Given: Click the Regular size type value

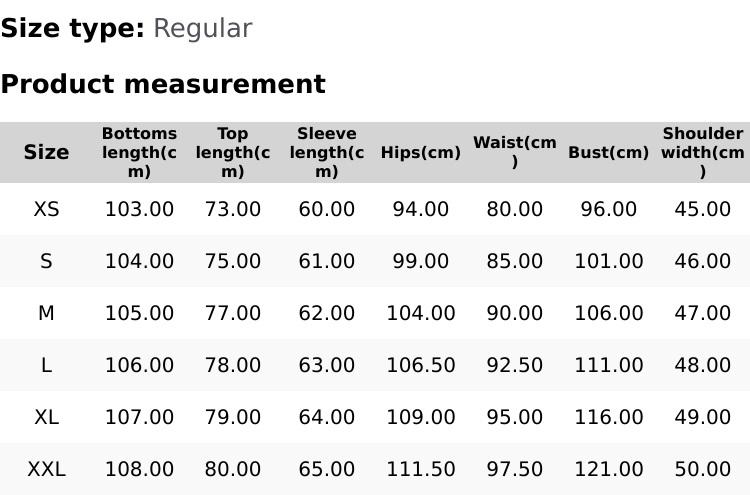Looking at the screenshot, I should pyautogui.click(x=202, y=28).
